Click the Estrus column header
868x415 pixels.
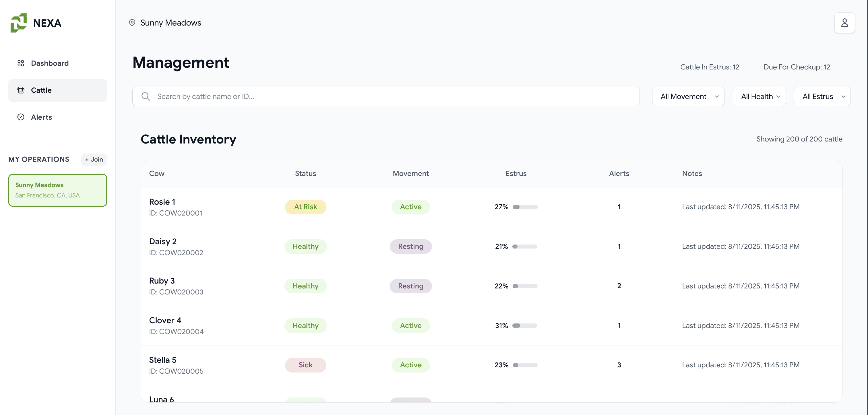click(x=516, y=173)
